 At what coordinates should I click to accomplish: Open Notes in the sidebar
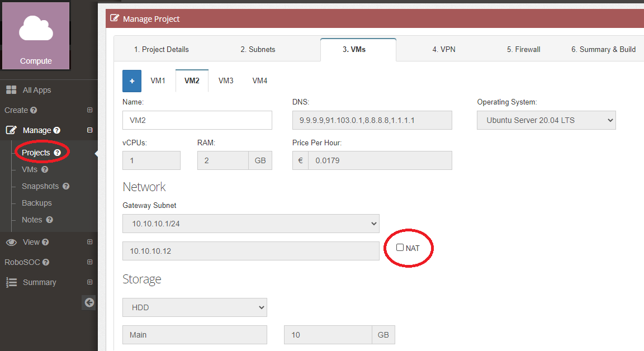tap(32, 220)
